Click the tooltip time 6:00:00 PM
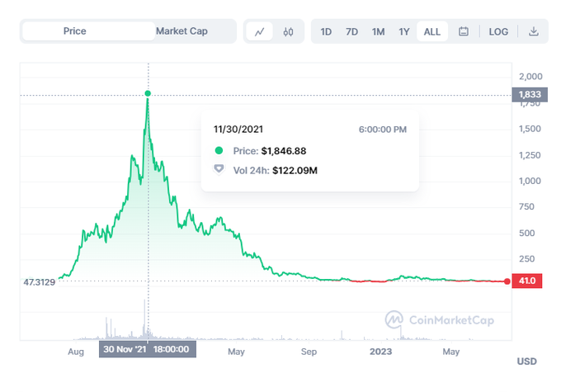 point(383,130)
